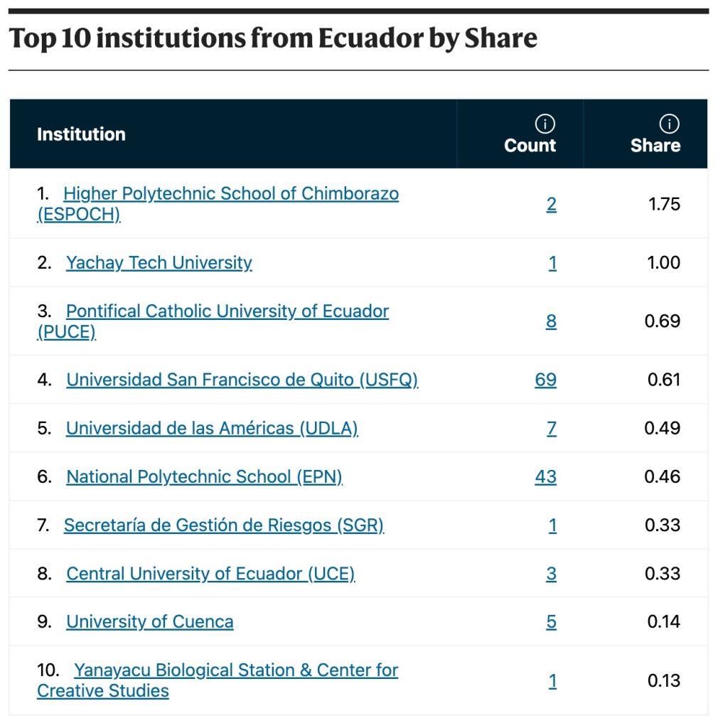Click the info icon above Count
Screen dimensions: 718x728
pos(545,124)
